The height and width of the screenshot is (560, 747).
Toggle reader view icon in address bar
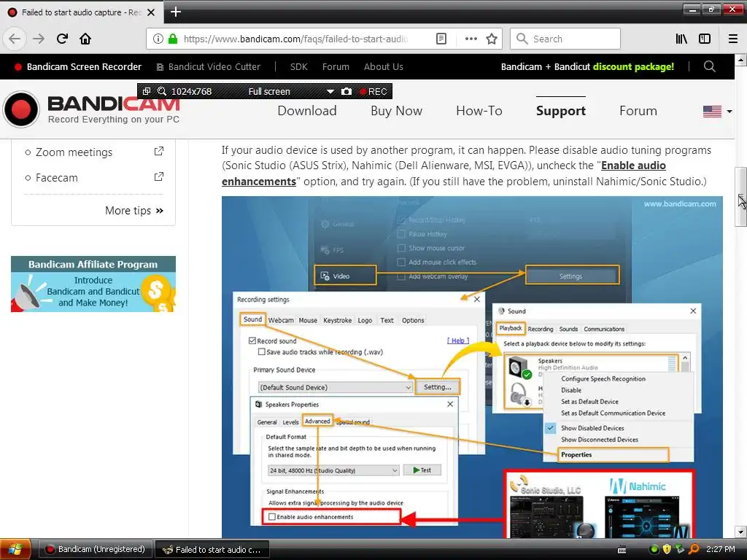441,39
